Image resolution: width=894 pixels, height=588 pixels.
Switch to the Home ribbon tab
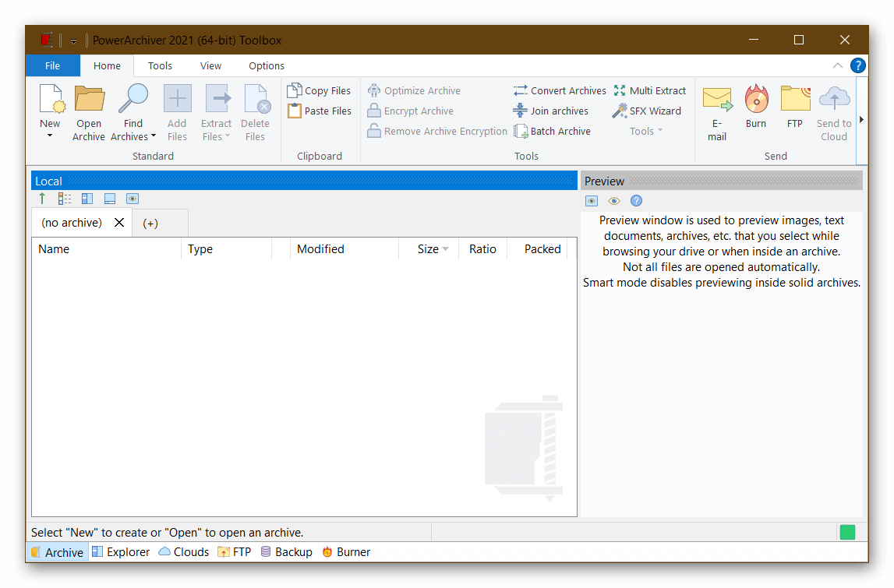click(107, 65)
